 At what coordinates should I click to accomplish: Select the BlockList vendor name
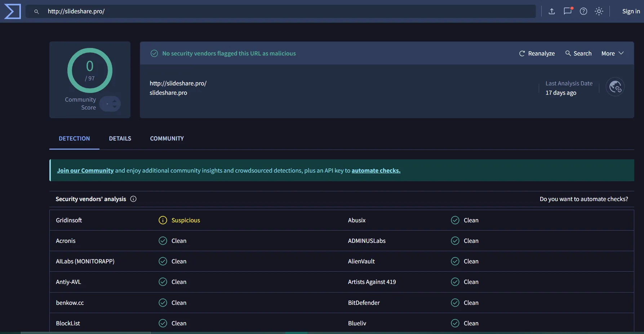point(68,323)
